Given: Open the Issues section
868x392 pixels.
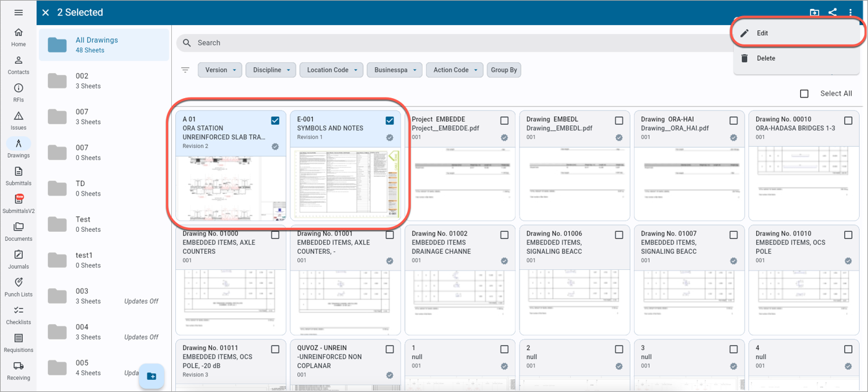Looking at the screenshot, I should pos(18,120).
